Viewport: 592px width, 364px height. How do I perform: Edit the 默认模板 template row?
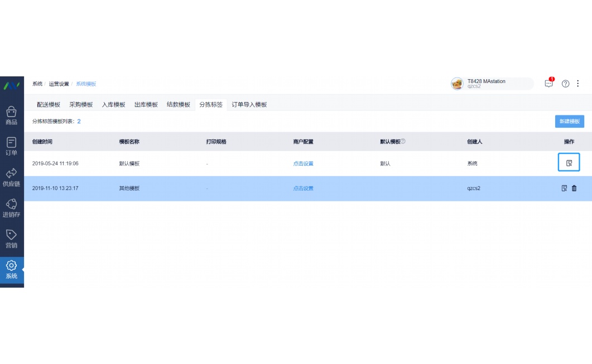pyautogui.click(x=569, y=163)
